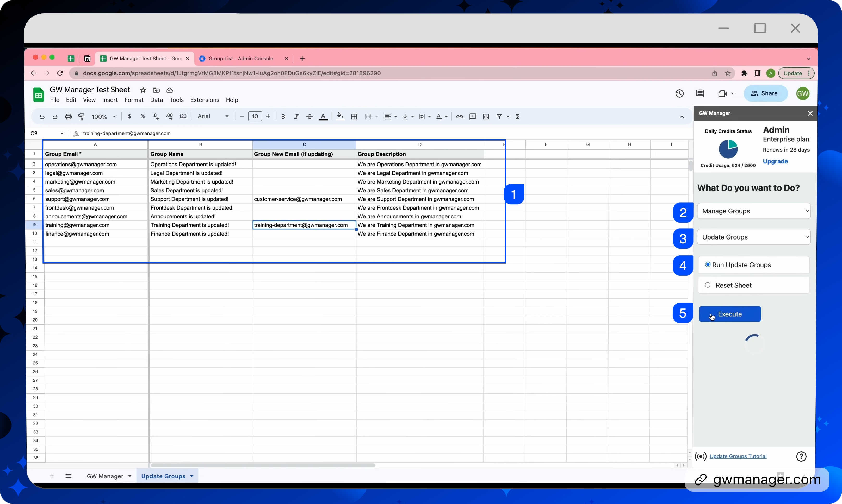The image size is (842, 504).
Task: Open the comments panel icon
Action: click(x=700, y=93)
